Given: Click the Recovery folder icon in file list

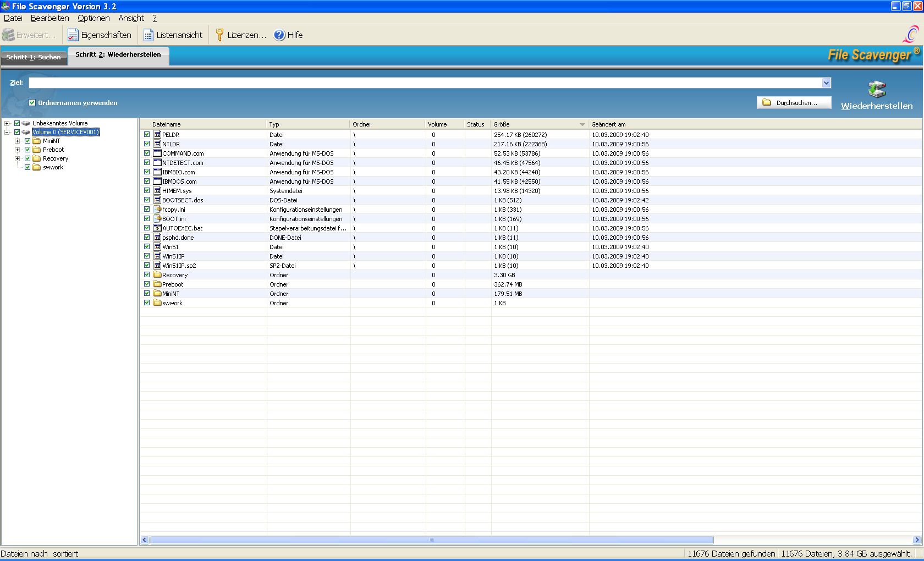Looking at the screenshot, I should coord(157,275).
